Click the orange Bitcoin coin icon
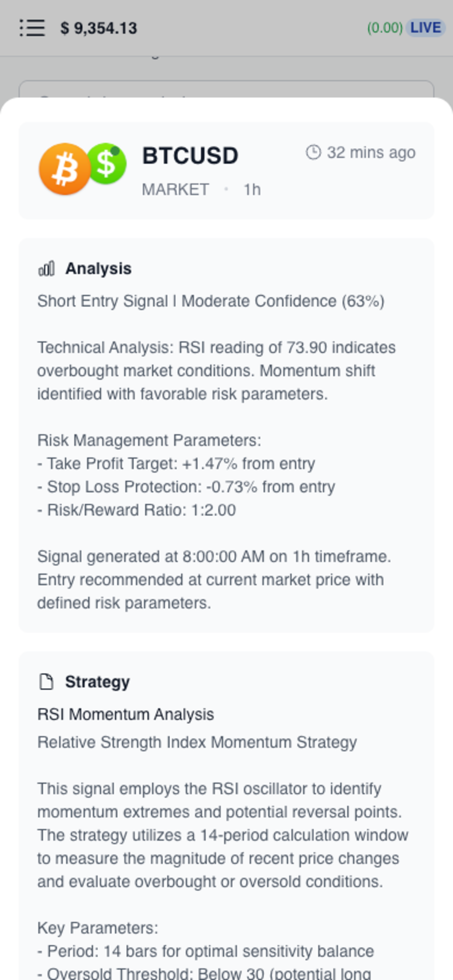This screenshot has height=980, width=453. point(65,169)
